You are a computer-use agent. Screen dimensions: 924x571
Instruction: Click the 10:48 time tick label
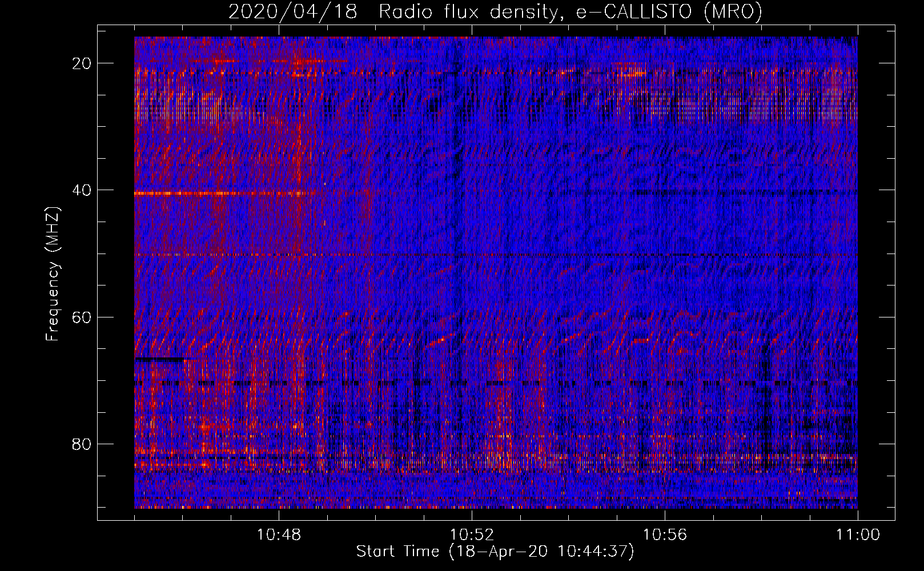(x=279, y=535)
